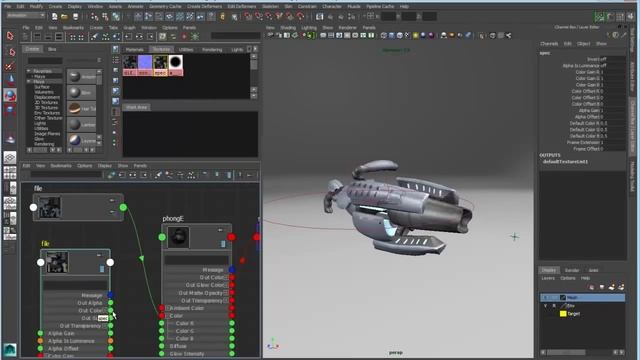
Task: Click the Save Scene icon
Action: pos(75,16)
